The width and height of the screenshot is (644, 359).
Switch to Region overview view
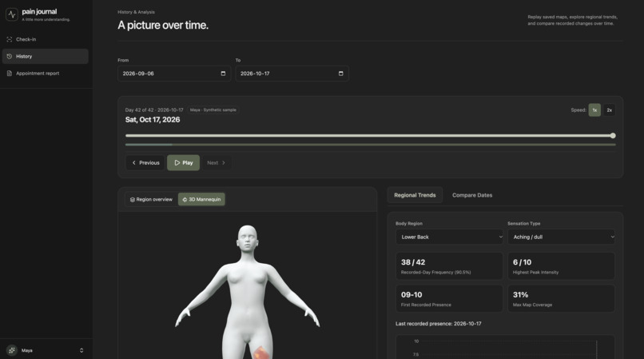coord(151,199)
